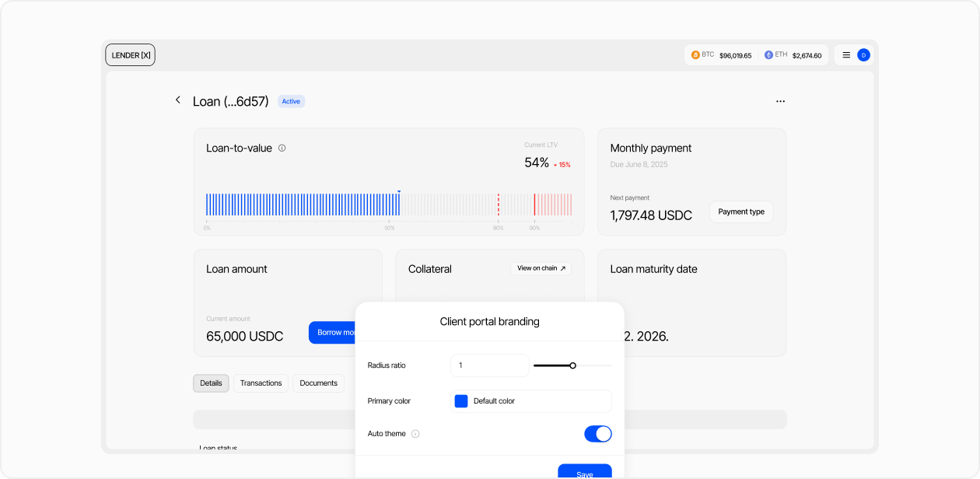980x479 pixels.
Task: Click the LENDER [X] logo
Action: 130,55
